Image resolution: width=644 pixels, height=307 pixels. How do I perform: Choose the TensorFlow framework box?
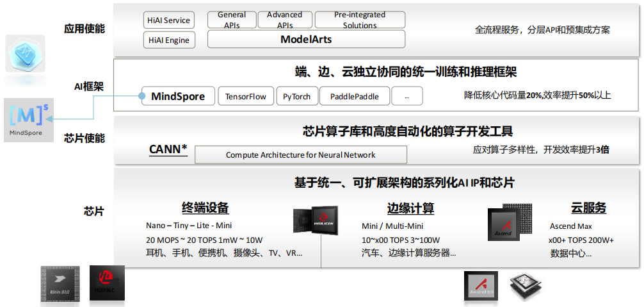(246, 96)
